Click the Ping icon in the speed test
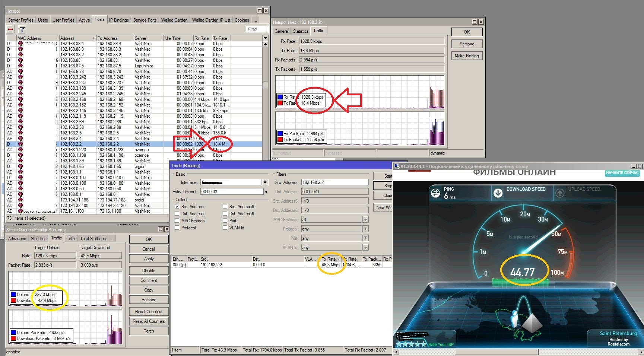This screenshot has height=356, width=644. (435, 193)
